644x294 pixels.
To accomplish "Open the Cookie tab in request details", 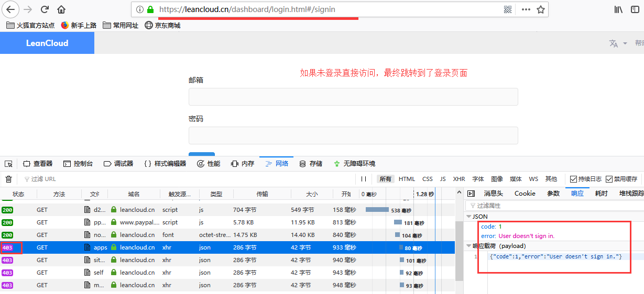I will pos(525,194).
